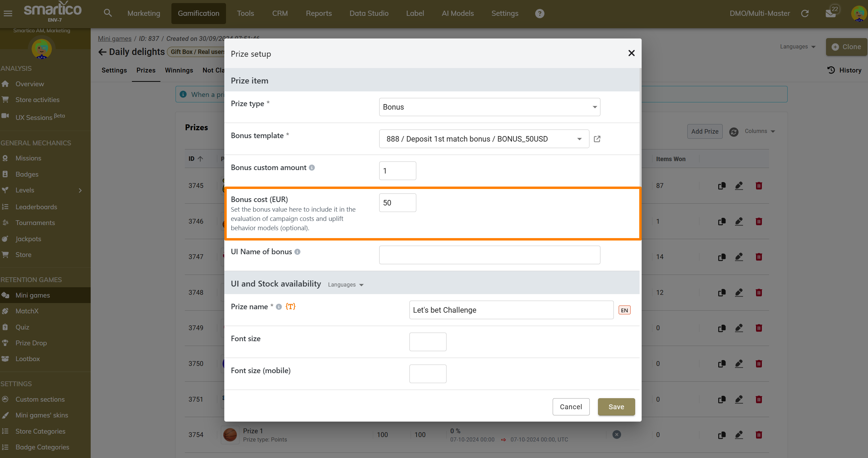Open the inbox mail icon with badge

(x=830, y=13)
